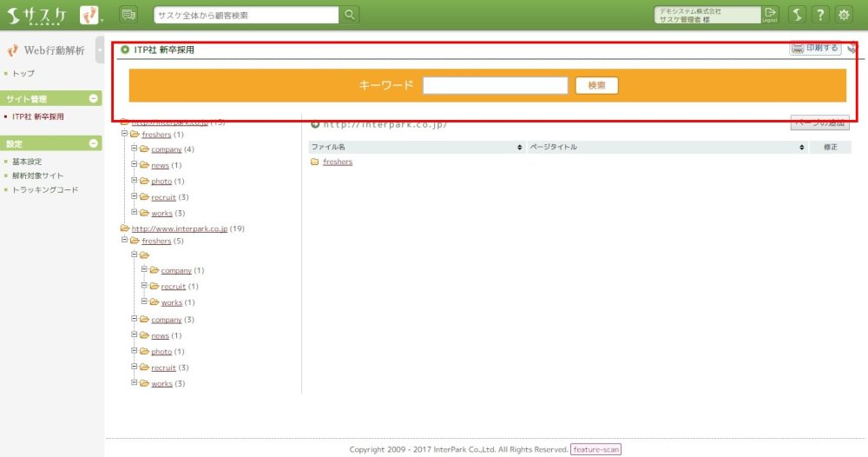Open the freshers folder in file list
This screenshot has width=868, height=457.
(x=337, y=162)
